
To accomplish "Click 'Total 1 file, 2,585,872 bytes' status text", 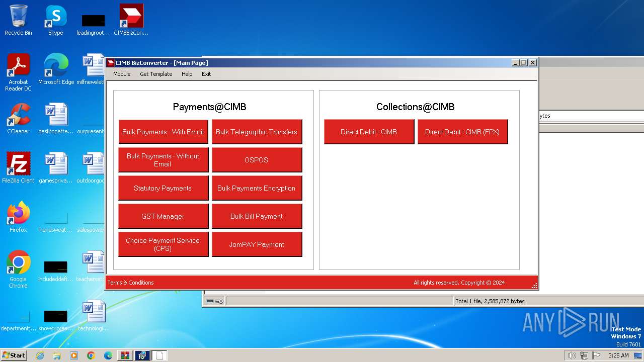I will [x=490, y=301].
